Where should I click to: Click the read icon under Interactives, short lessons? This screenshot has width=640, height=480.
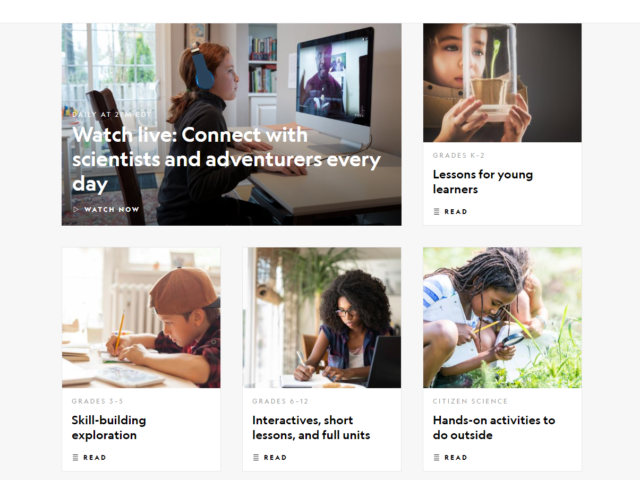(256, 457)
